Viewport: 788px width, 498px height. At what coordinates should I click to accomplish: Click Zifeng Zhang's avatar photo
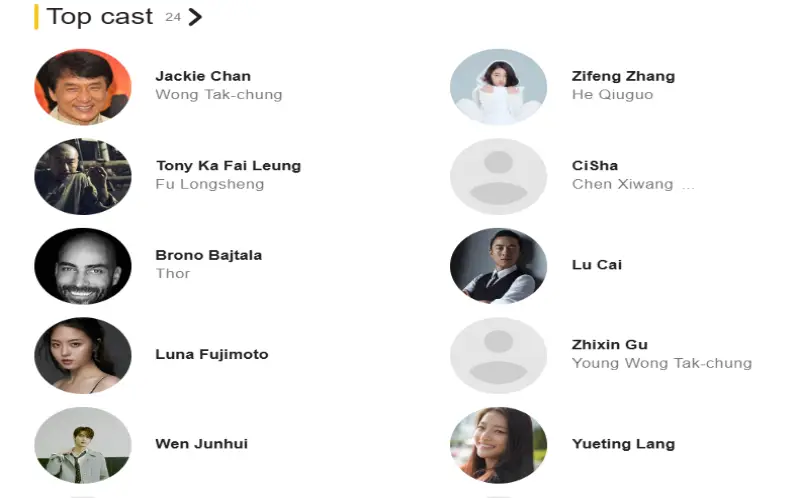(498, 86)
